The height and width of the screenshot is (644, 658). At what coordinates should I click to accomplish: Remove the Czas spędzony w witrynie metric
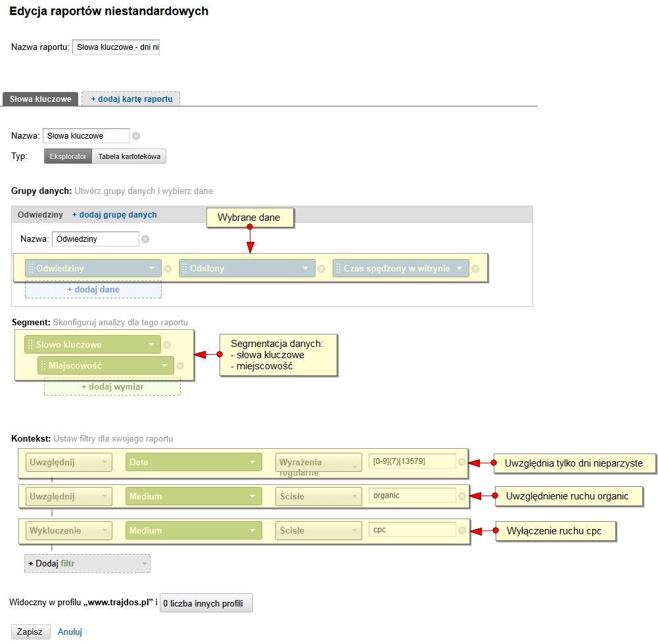(475, 269)
